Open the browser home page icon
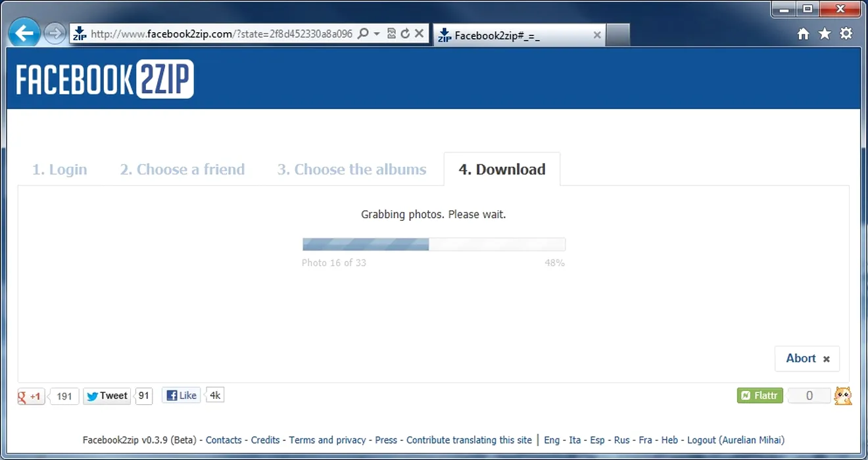The width and height of the screenshot is (868, 460). coord(803,34)
